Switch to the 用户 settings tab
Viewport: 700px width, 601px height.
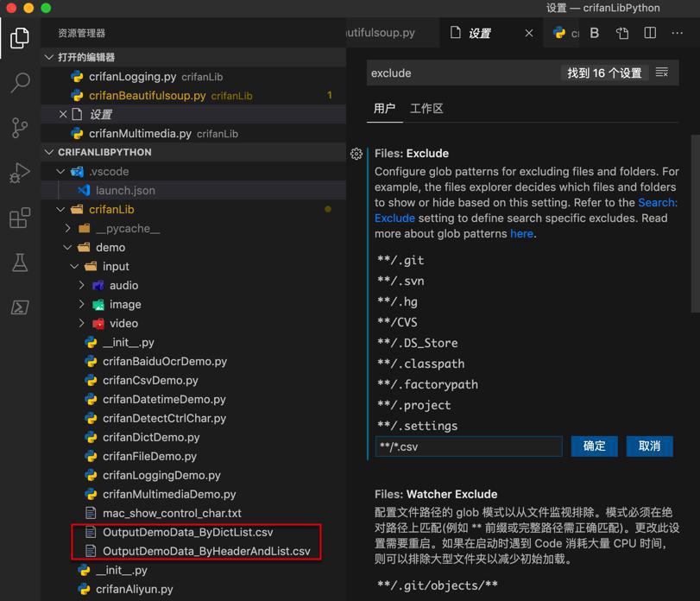(x=384, y=109)
